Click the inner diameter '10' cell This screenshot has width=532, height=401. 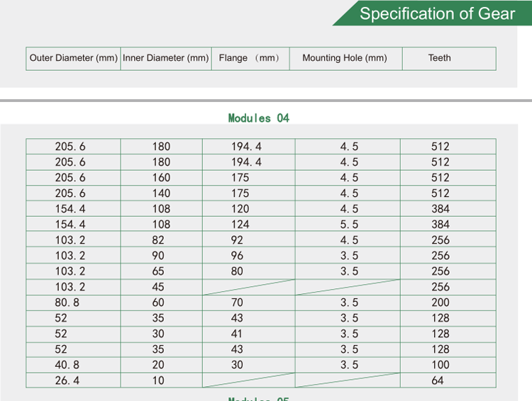point(162,380)
